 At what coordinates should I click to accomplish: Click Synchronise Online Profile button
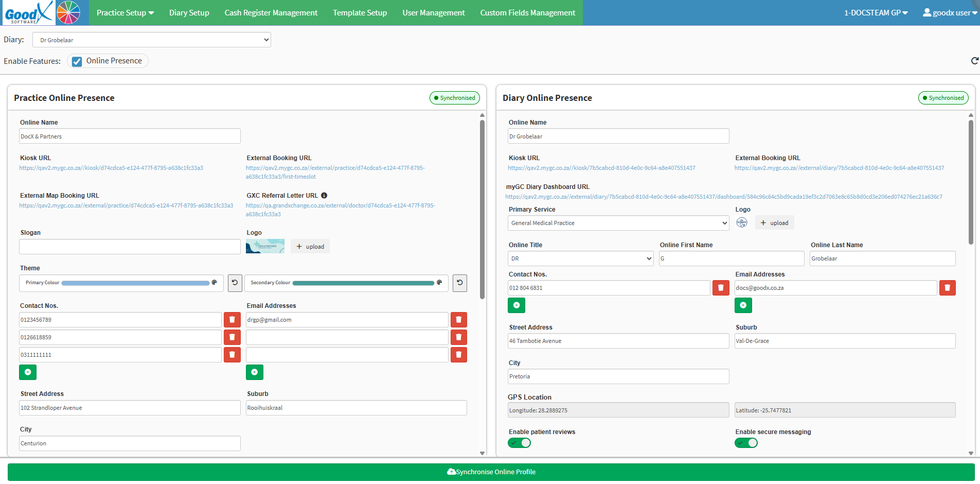click(491, 472)
